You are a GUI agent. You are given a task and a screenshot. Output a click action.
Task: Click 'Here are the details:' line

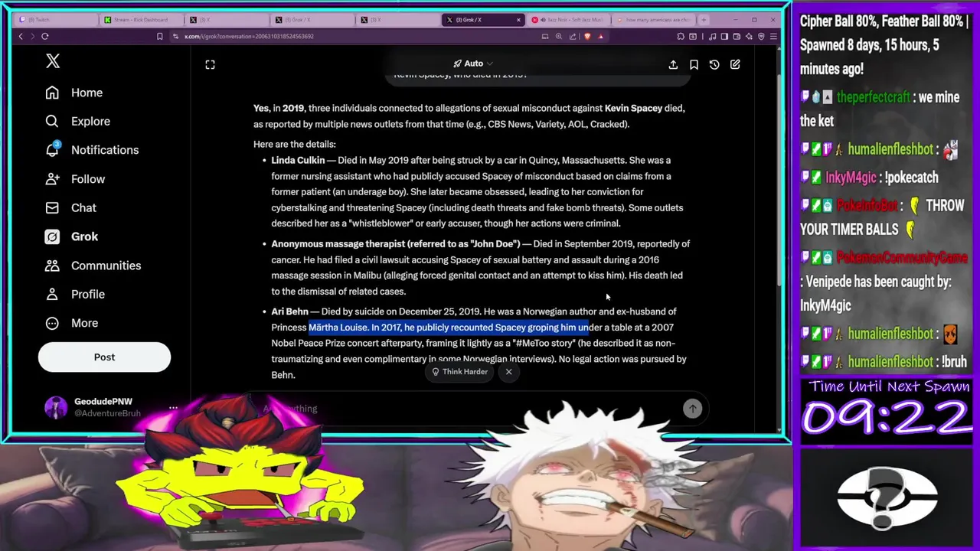click(x=295, y=144)
